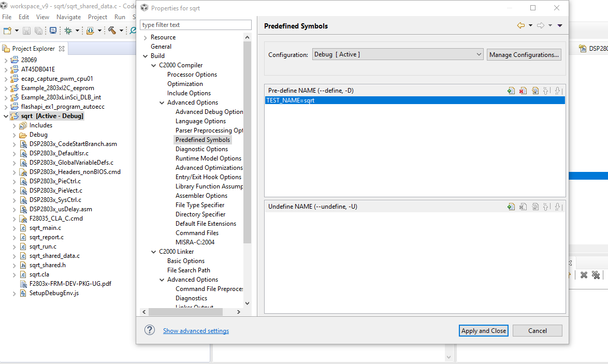Select sqrt.cla file in Project Explorer

click(39, 274)
